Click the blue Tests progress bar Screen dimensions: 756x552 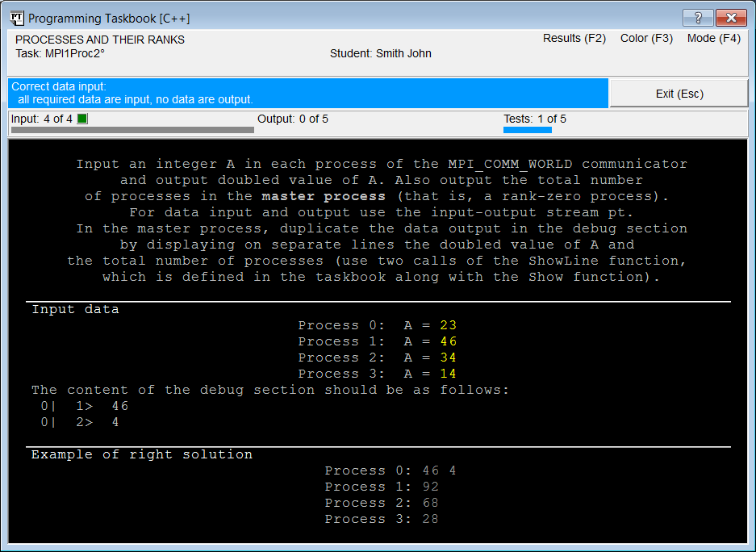(x=528, y=130)
